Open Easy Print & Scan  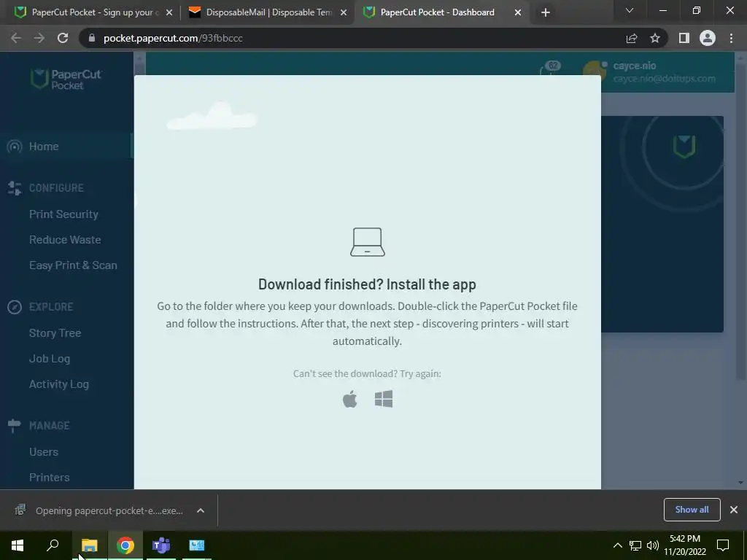point(73,265)
